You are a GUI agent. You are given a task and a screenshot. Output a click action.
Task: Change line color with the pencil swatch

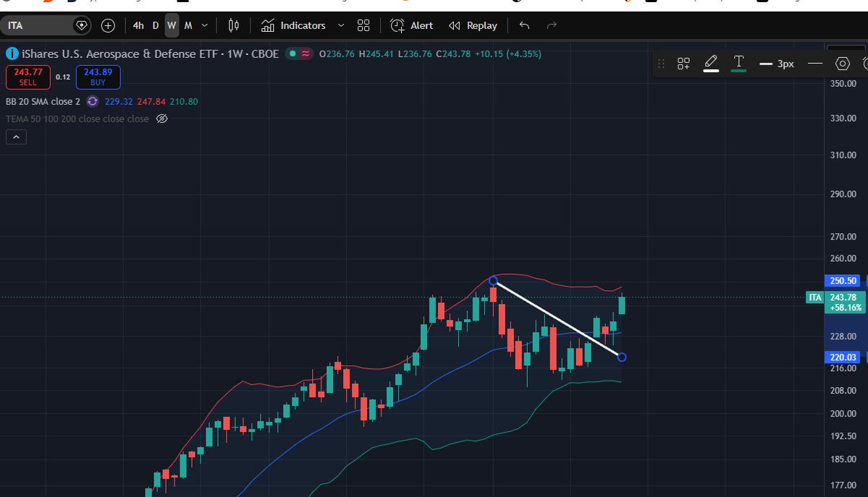point(711,64)
